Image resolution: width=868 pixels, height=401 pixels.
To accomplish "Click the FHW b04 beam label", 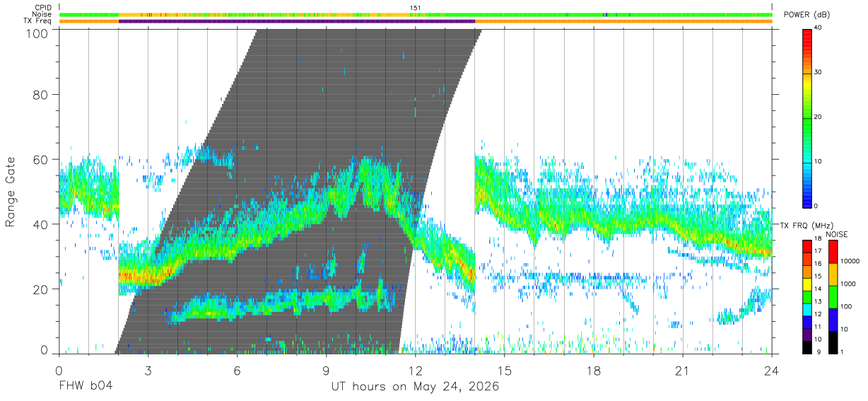I will 86,387.
